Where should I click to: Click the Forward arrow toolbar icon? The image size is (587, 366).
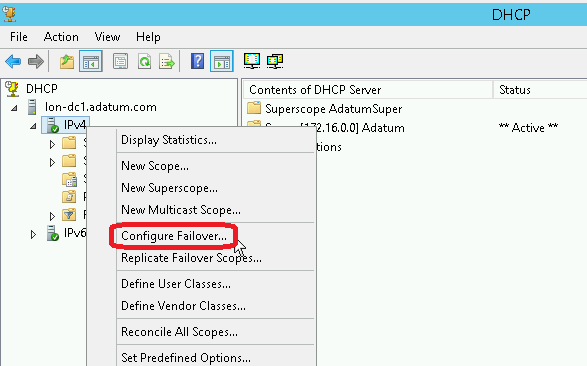coord(36,61)
